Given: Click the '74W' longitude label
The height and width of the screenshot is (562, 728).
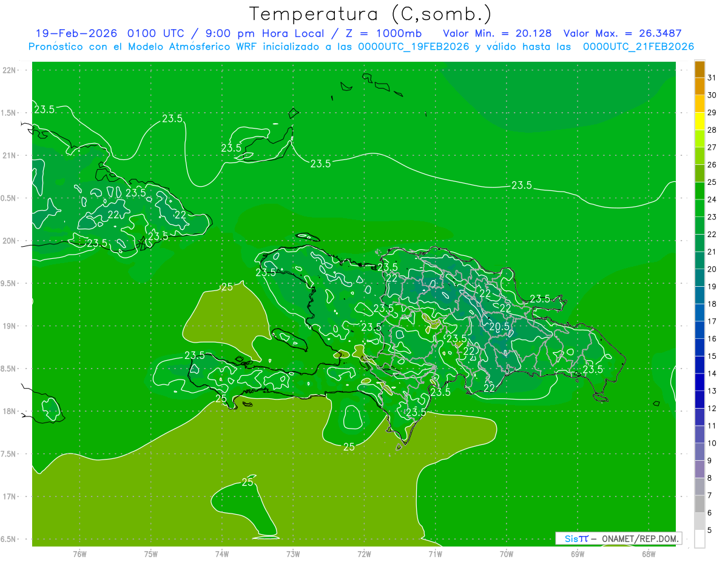Looking at the screenshot, I should 221,554.
